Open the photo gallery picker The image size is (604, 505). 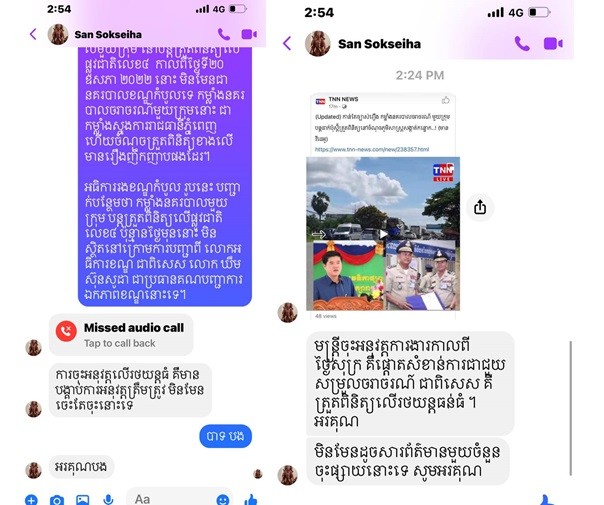click(82, 500)
